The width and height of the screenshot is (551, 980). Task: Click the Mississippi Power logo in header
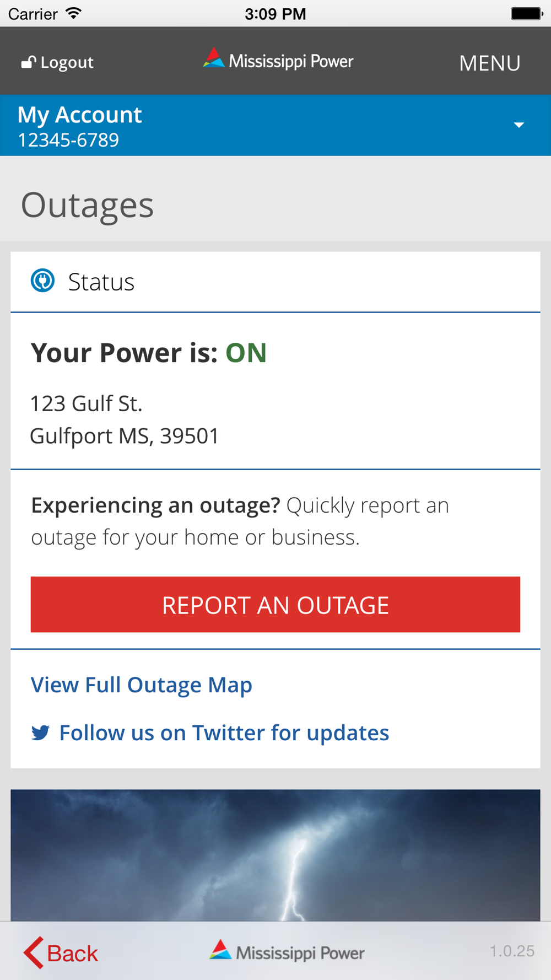(x=278, y=60)
